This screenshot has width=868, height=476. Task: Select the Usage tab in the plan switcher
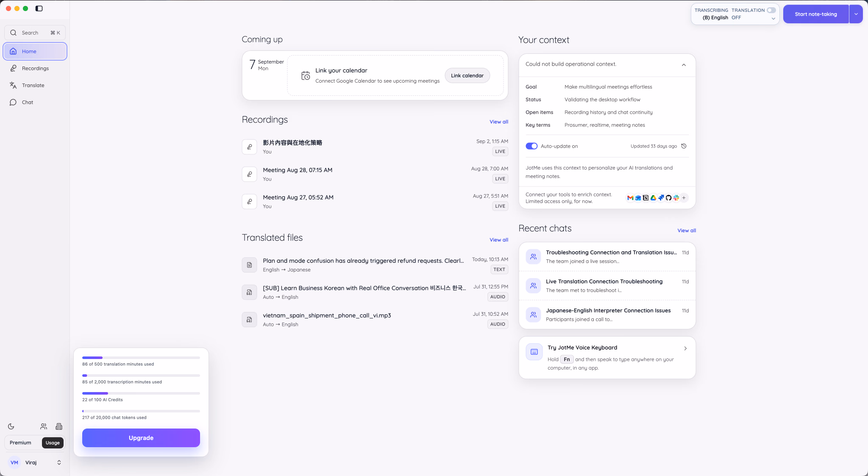[53, 443]
